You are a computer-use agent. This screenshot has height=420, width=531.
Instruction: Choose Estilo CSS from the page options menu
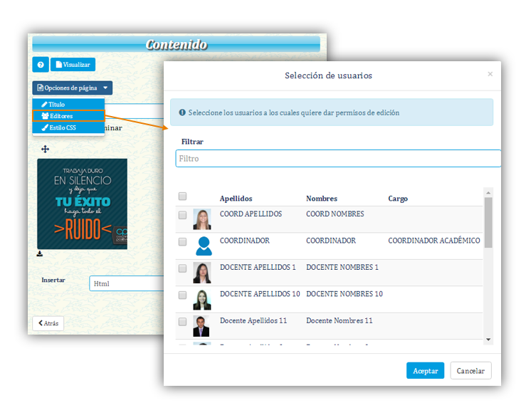click(x=68, y=127)
